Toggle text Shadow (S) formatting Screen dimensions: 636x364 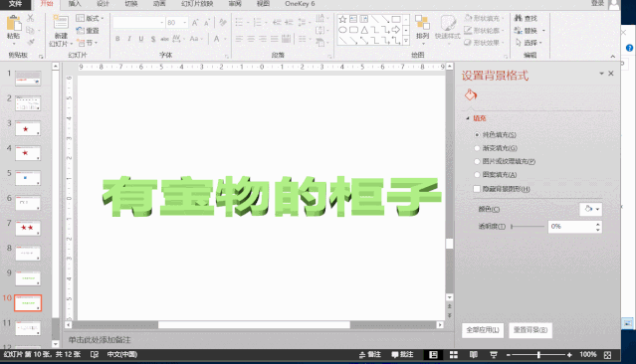153,39
